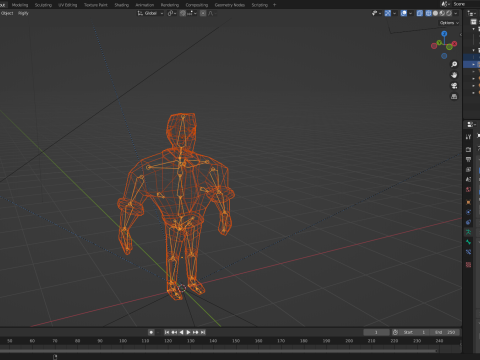This screenshot has height=360, width=480.
Task: Open the View Layer properties tab icon
Action: (x=468, y=169)
